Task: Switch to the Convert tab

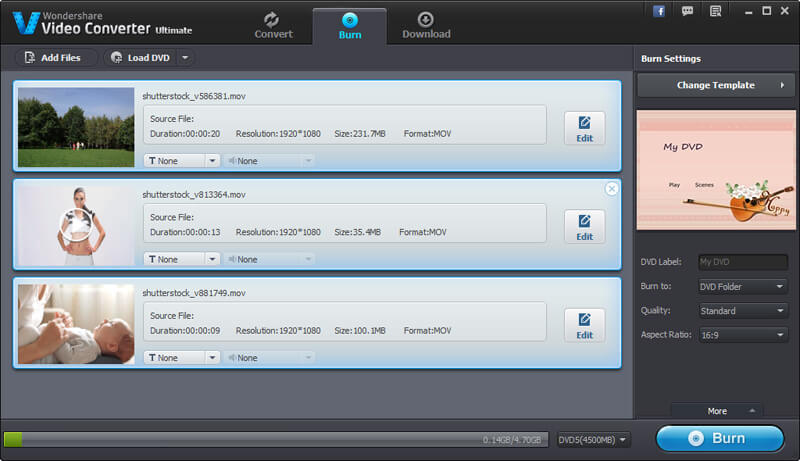Action: point(273,25)
